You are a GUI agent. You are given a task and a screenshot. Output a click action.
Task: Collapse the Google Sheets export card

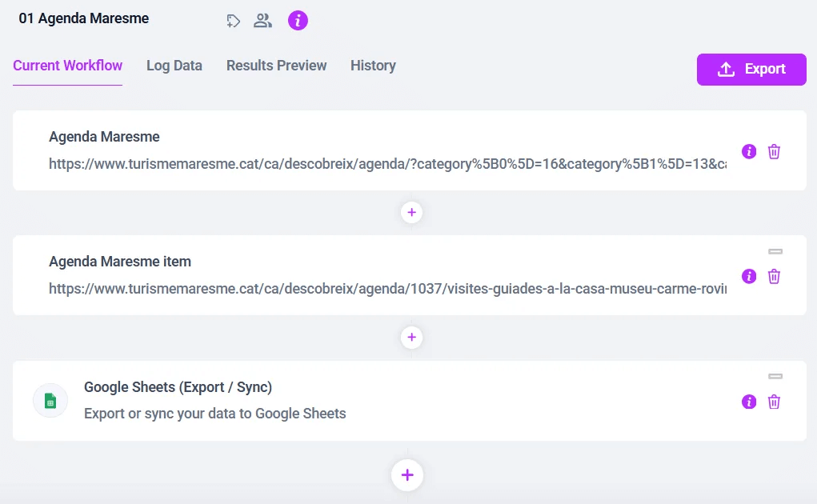click(775, 375)
